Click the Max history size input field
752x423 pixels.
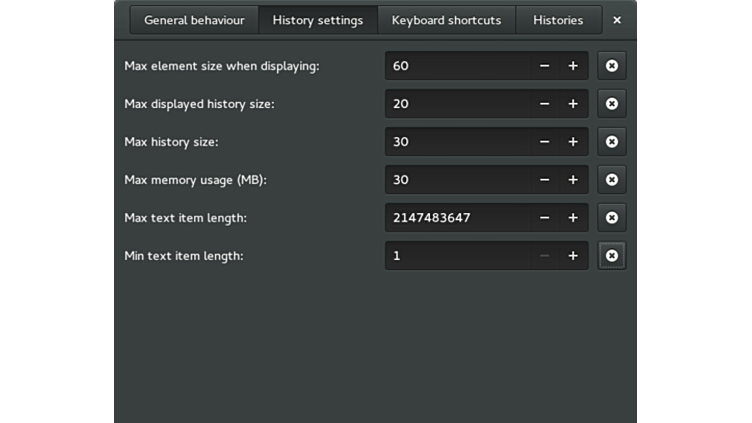458,141
